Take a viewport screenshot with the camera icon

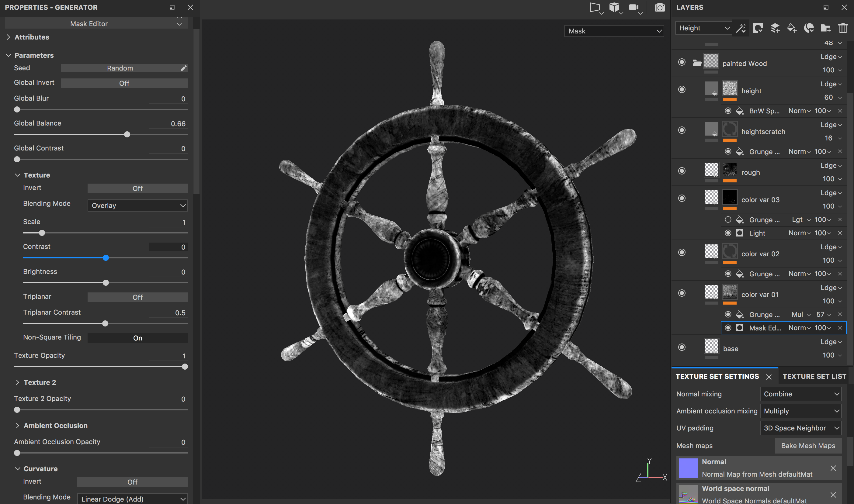659,8
